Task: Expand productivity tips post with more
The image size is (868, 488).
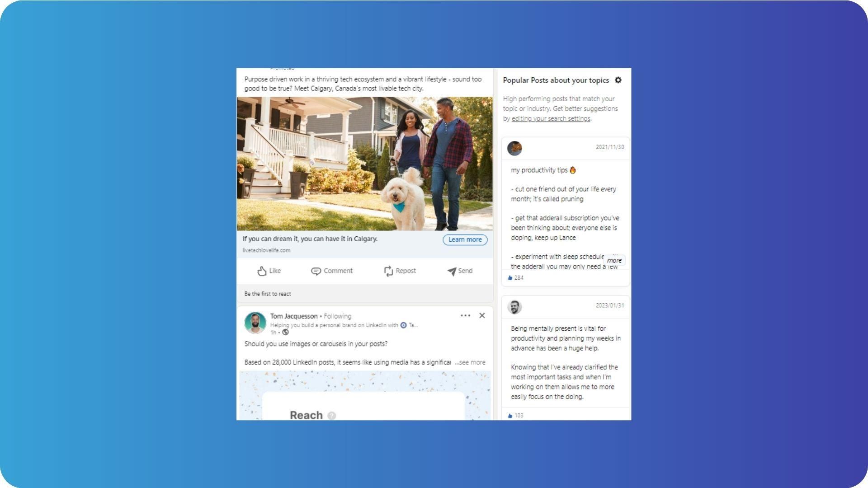Action: click(x=614, y=260)
